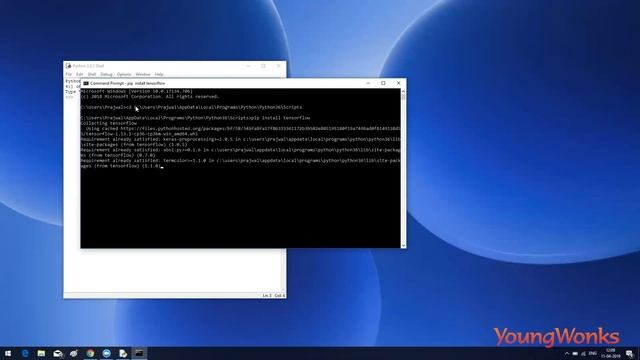Click Python Shell Ln/Col status indicator
The height and width of the screenshot is (360, 640).
[x=273, y=295]
